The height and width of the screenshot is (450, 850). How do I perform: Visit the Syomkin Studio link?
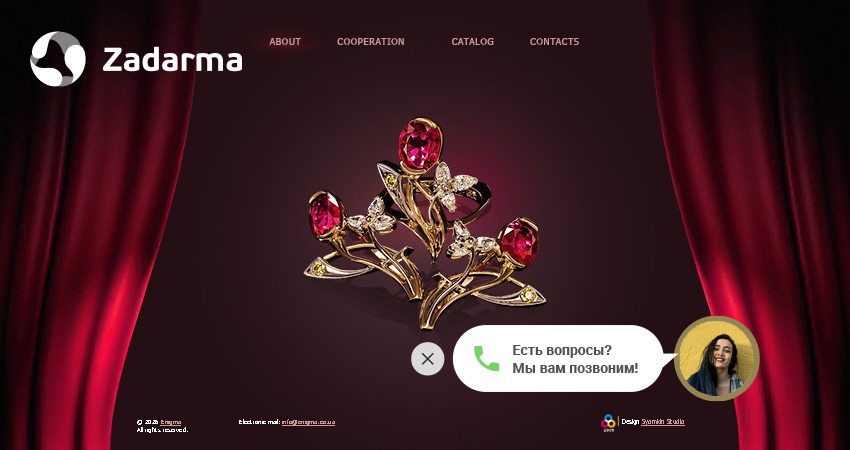(x=663, y=422)
